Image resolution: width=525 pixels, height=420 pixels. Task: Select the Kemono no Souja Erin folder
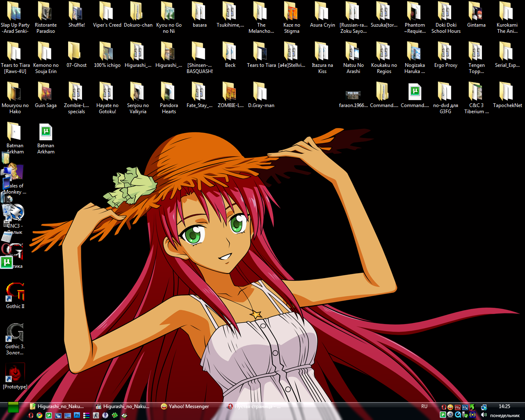point(46,57)
